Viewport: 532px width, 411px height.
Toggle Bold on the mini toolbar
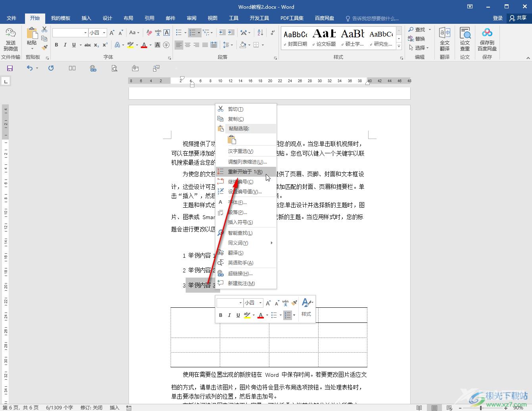click(221, 315)
